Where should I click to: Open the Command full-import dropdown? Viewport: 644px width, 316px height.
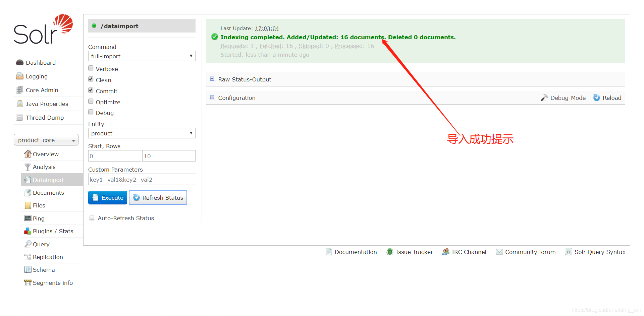(x=142, y=56)
